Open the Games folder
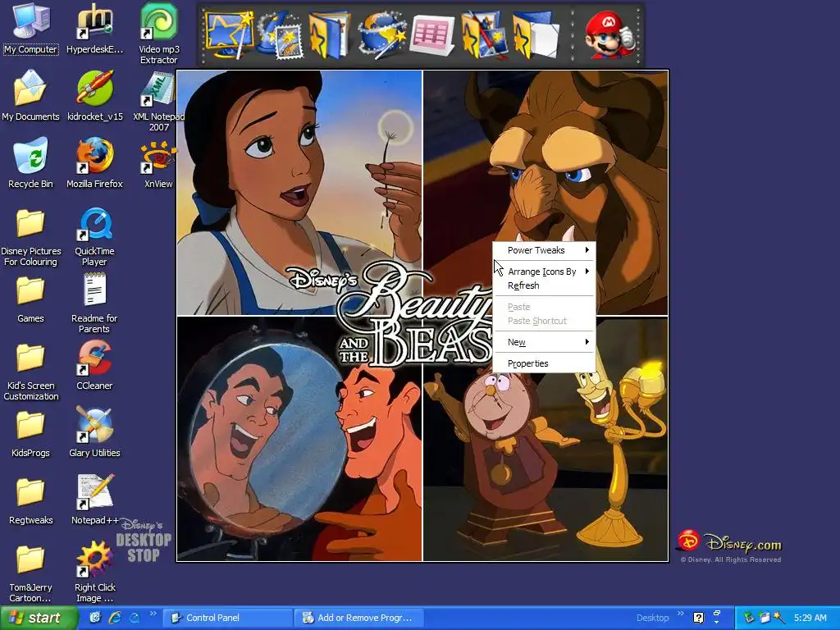The image size is (840, 630). point(30,298)
